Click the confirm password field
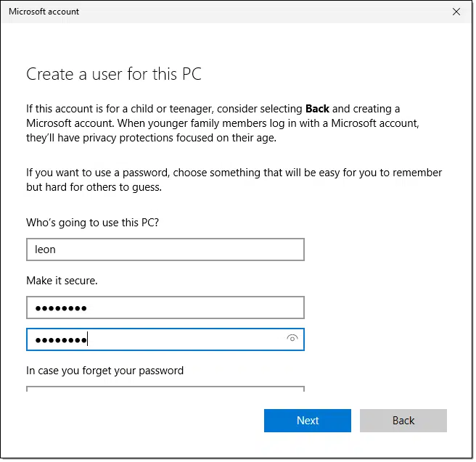 [165, 339]
